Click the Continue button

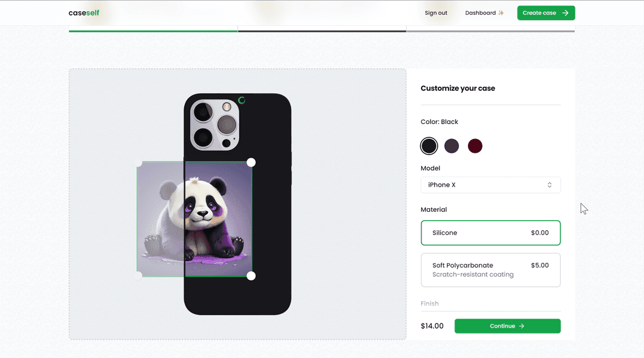pyautogui.click(x=507, y=326)
